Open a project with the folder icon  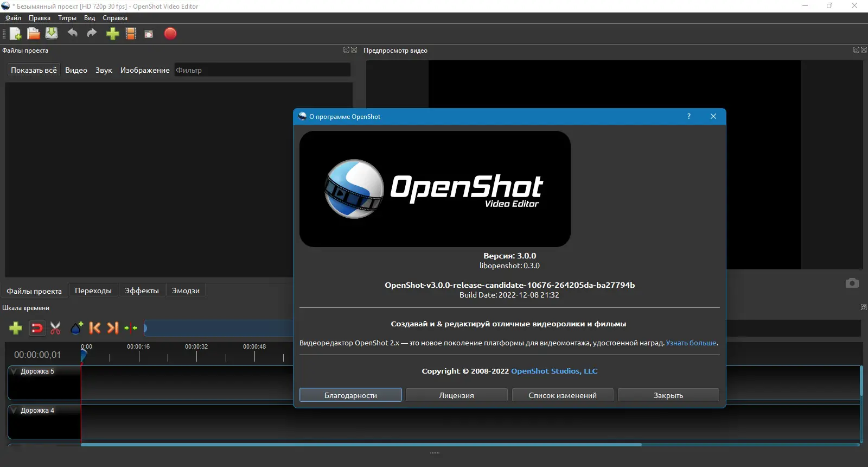tap(34, 34)
